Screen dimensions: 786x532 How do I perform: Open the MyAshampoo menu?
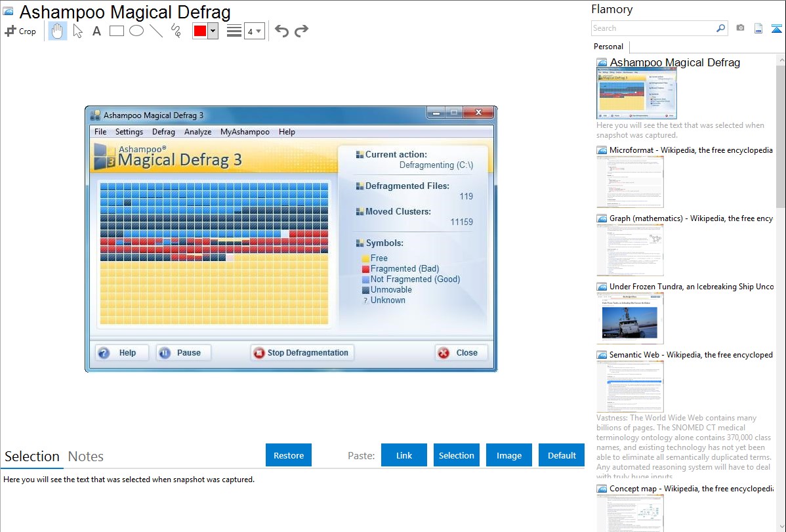tap(245, 132)
